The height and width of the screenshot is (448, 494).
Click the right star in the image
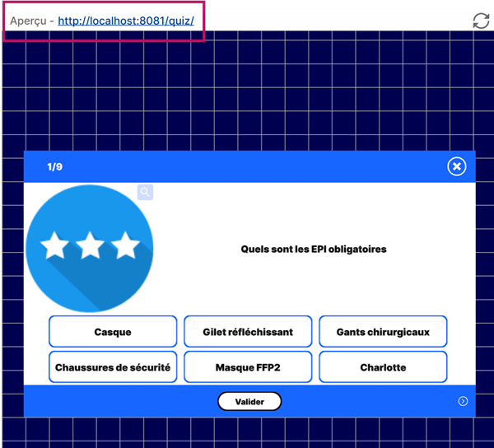125,245
